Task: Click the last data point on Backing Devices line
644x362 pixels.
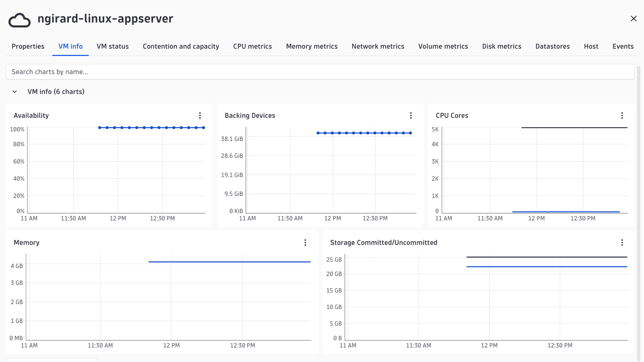Action: click(411, 133)
